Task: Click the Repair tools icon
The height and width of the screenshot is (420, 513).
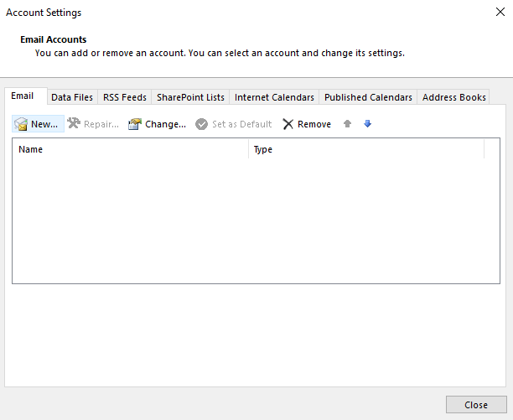Action: tap(74, 124)
